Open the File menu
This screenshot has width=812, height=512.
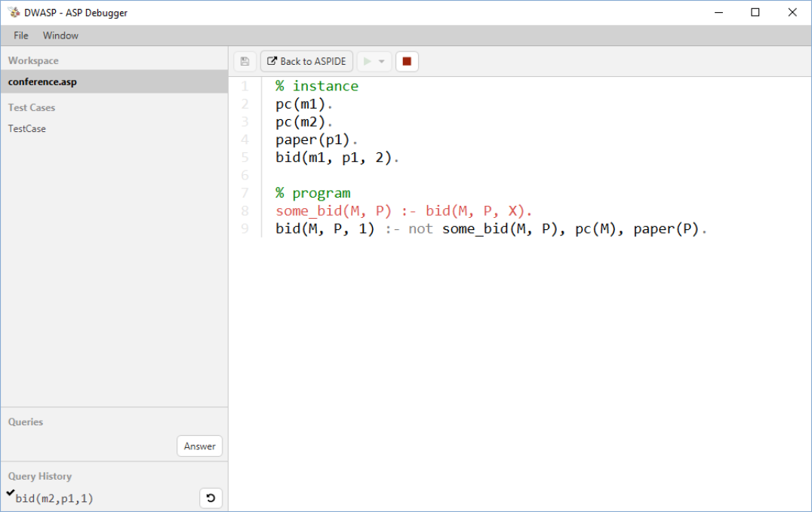point(21,35)
